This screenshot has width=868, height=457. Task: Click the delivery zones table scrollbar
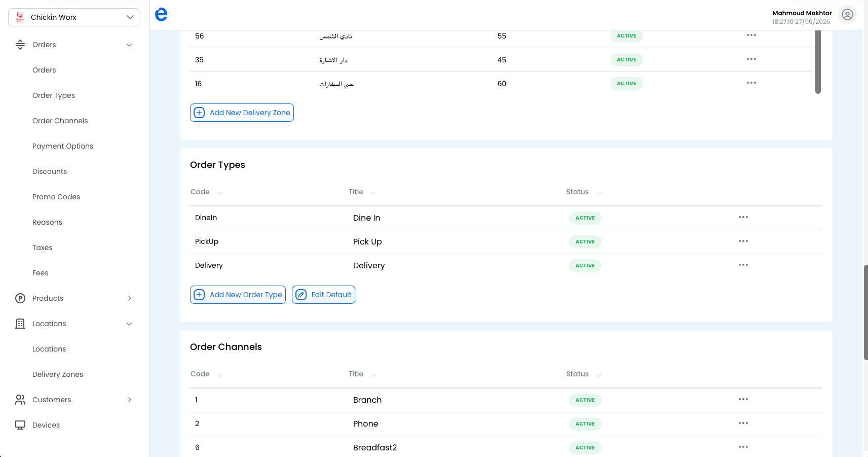(x=818, y=62)
